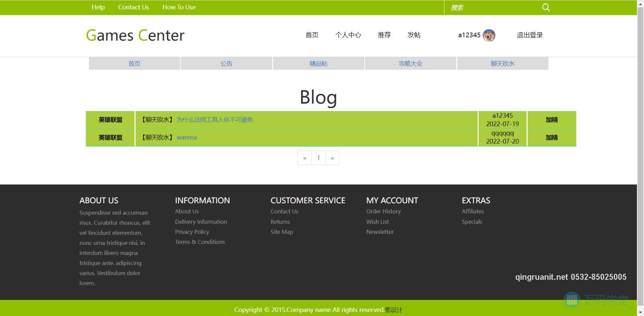Image resolution: width=644 pixels, height=316 pixels.
Task: Click the scrollbar down arrow
Action: point(640,312)
